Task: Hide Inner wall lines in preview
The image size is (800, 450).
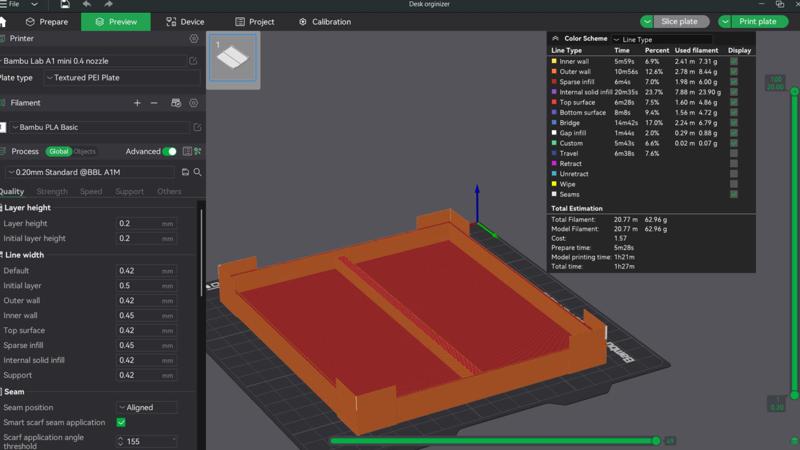Action: coord(734,61)
